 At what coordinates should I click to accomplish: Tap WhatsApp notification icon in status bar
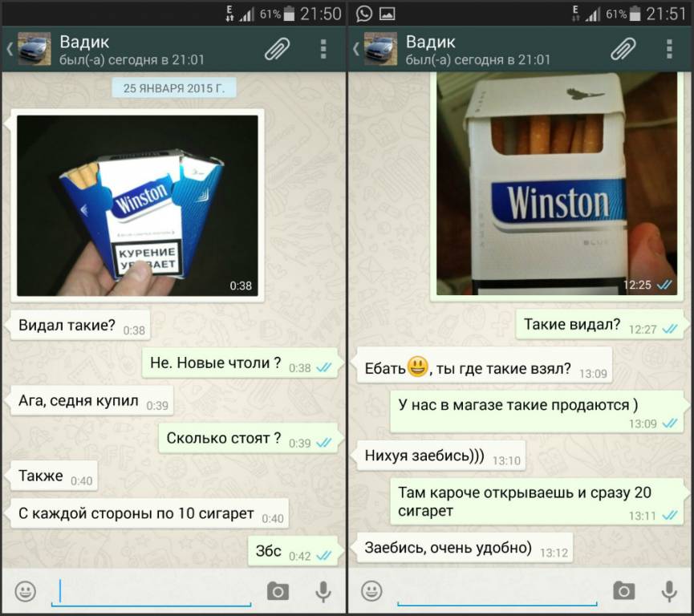coord(364,14)
